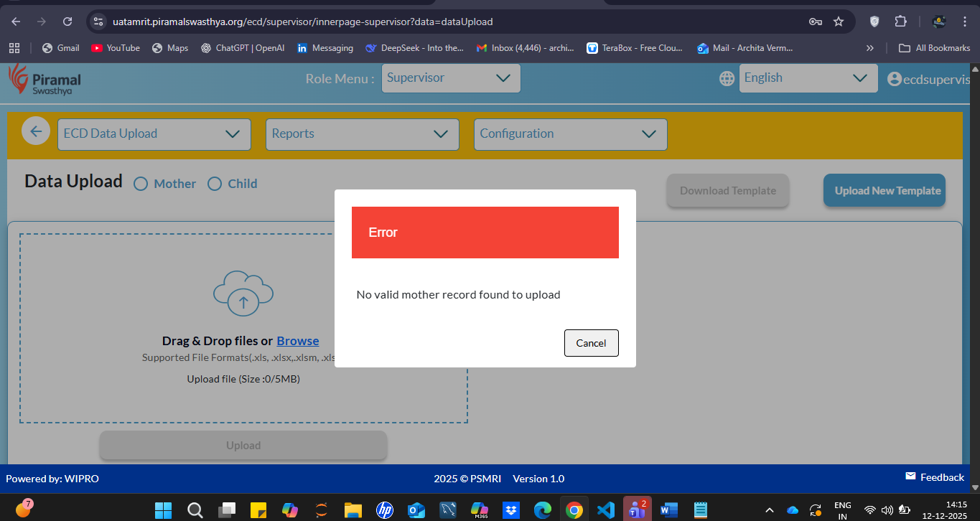Open the English language dropdown
The image size is (980, 521).
(808, 78)
